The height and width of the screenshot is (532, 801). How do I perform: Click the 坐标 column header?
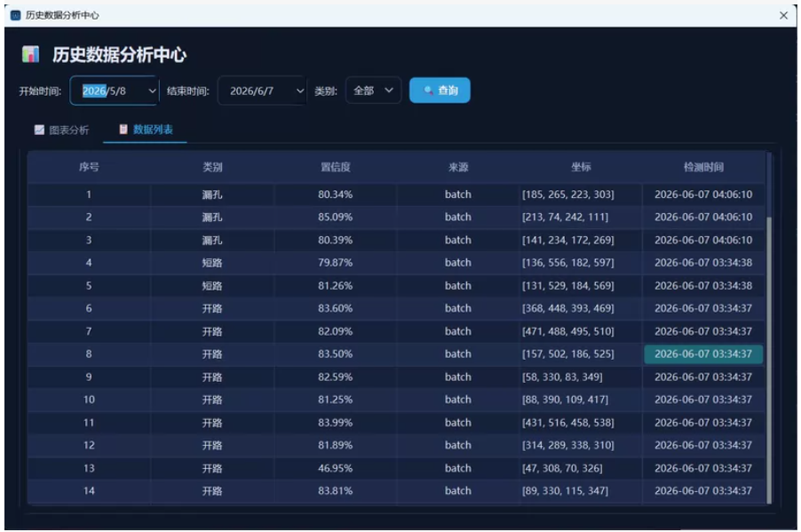coord(581,167)
